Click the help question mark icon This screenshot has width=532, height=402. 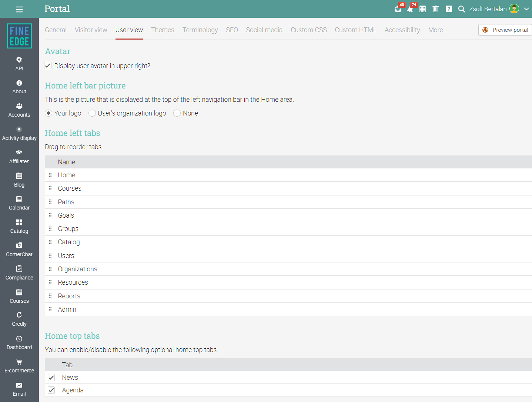[x=449, y=9]
